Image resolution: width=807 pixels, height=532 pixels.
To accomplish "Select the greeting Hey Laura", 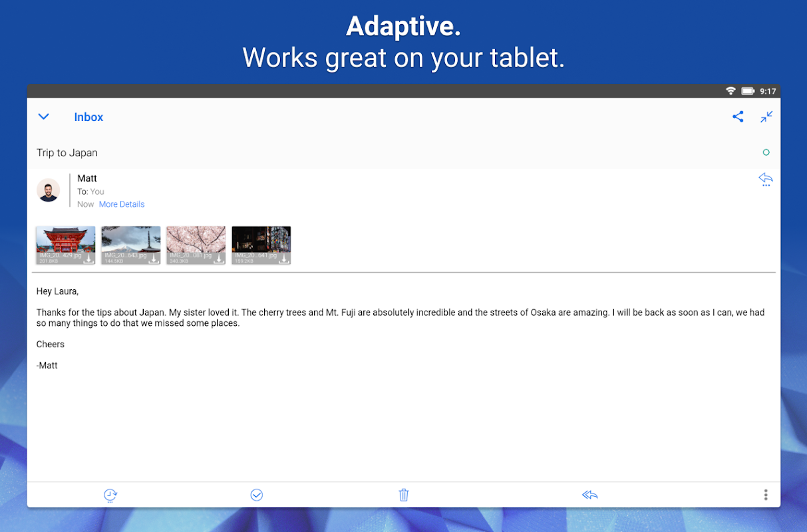I will pos(57,291).
